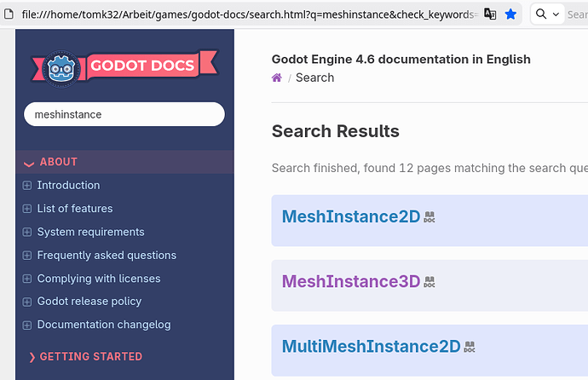
Task: Expand the List of features item
Action: point(27,209)
